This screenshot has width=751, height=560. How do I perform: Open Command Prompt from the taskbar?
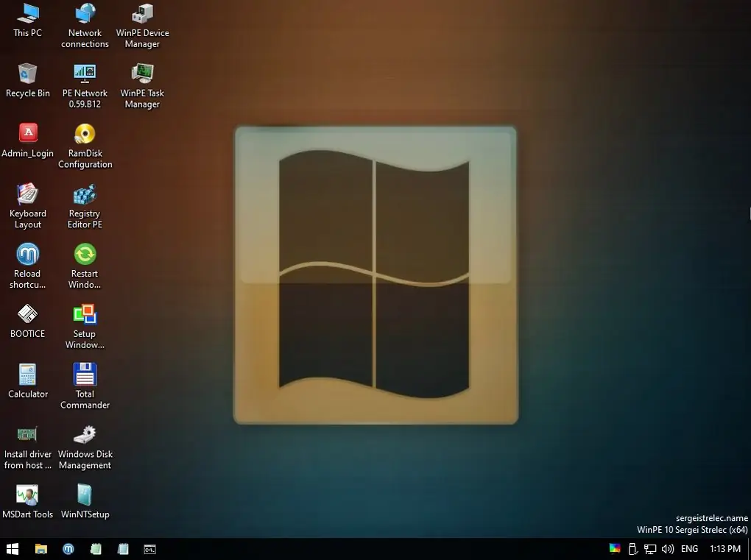[x=150, y=549]
